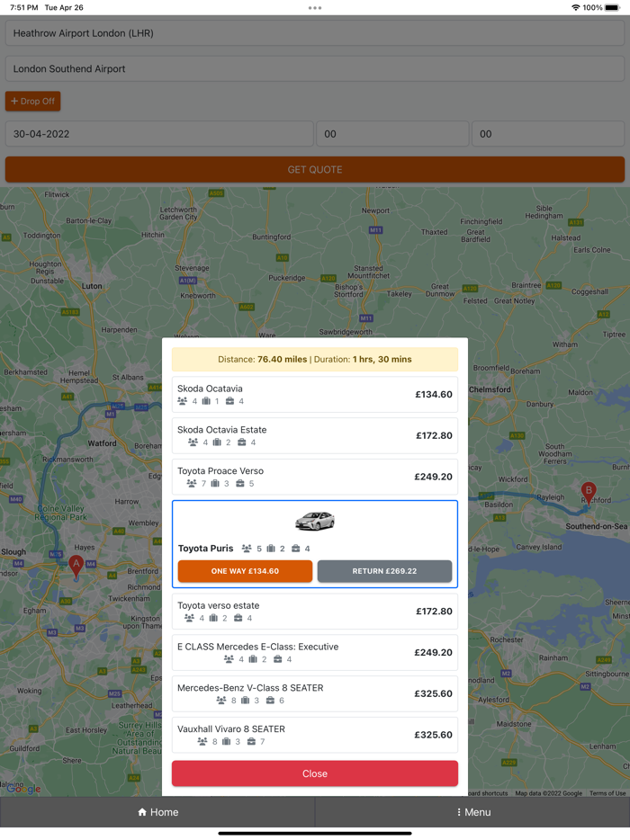Expand the E CLASS Mercedes Executive option
The width and height of the screenshot is (630, 840).
click(x=315, y=653)
